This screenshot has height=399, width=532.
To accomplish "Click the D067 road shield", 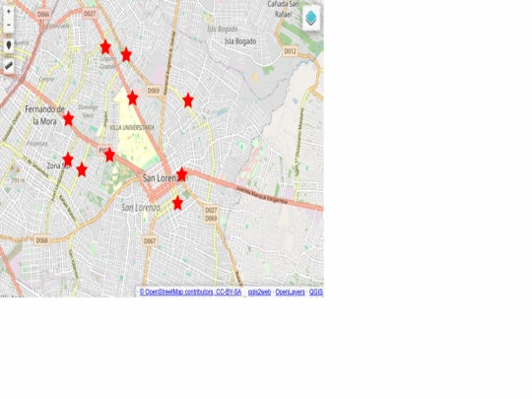I will 150,241.
